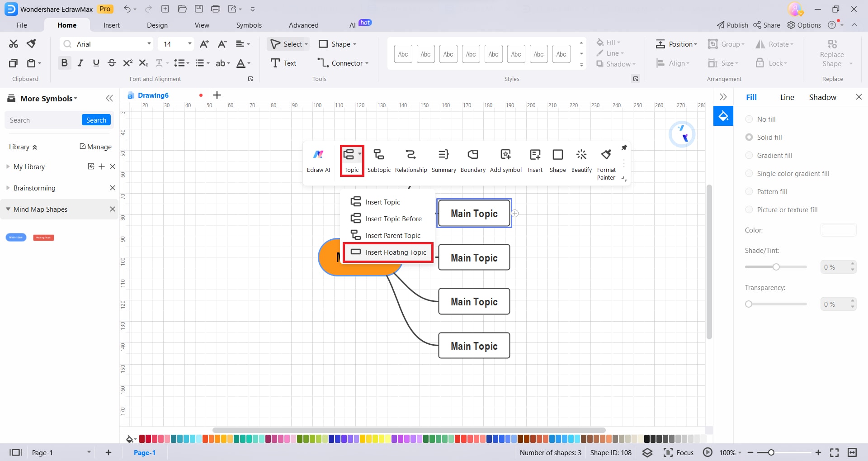Apply Underline formatting
The image size is (868, 461).
point(96,63)
